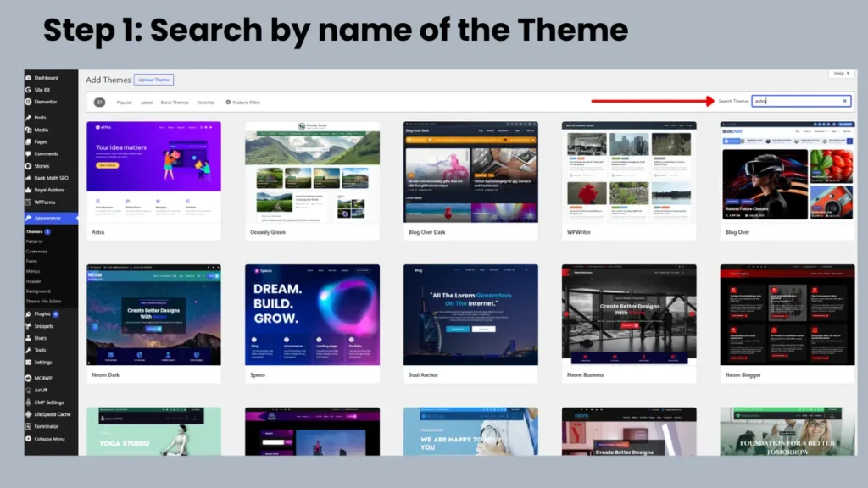Screen dimensions: 868x488
Task: Click the "Astra" theme name label
Action: tap(98, 232)
